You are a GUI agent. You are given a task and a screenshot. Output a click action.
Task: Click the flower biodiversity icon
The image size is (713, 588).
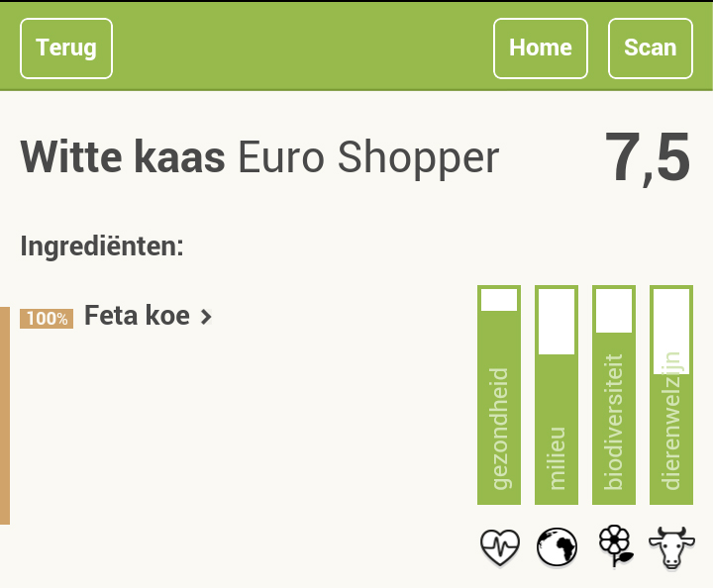[x=615, y=545]
